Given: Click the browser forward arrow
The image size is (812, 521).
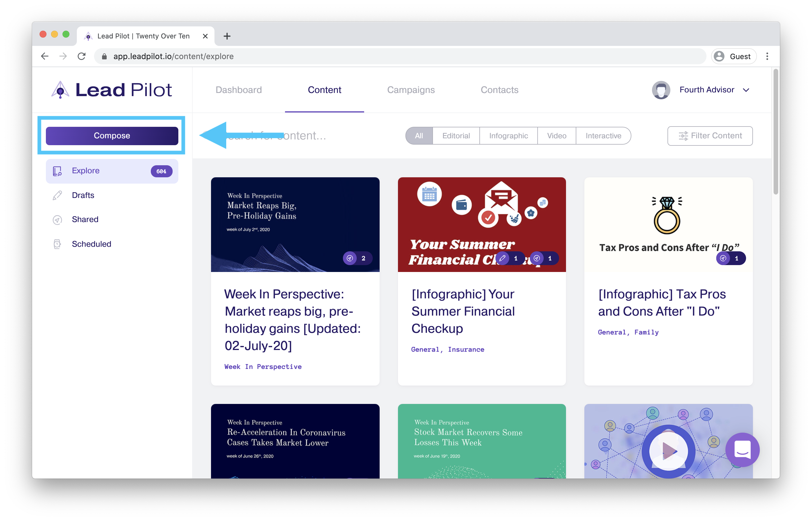Looking at the screenshot, I should (63, 56).
